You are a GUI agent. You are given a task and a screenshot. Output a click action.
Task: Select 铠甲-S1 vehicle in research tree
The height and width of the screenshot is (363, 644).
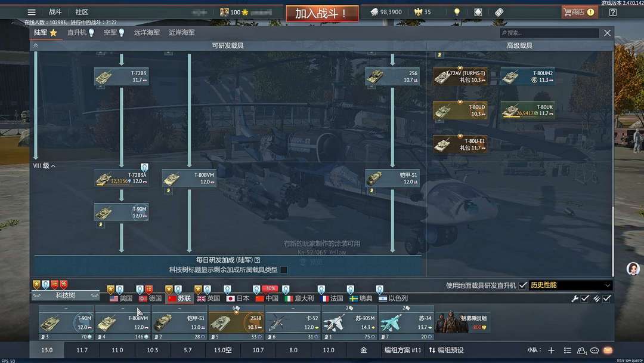pyautogui.click(x=392, y=179)
